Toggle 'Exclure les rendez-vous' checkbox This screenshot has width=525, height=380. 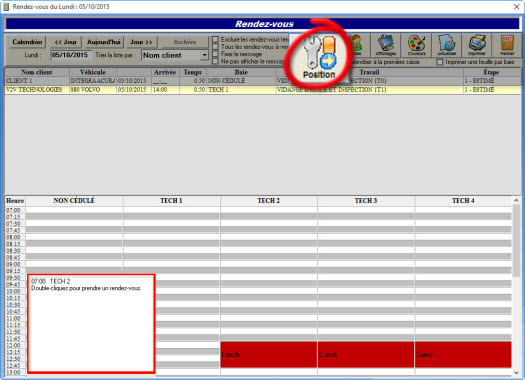tap(215, 40)
